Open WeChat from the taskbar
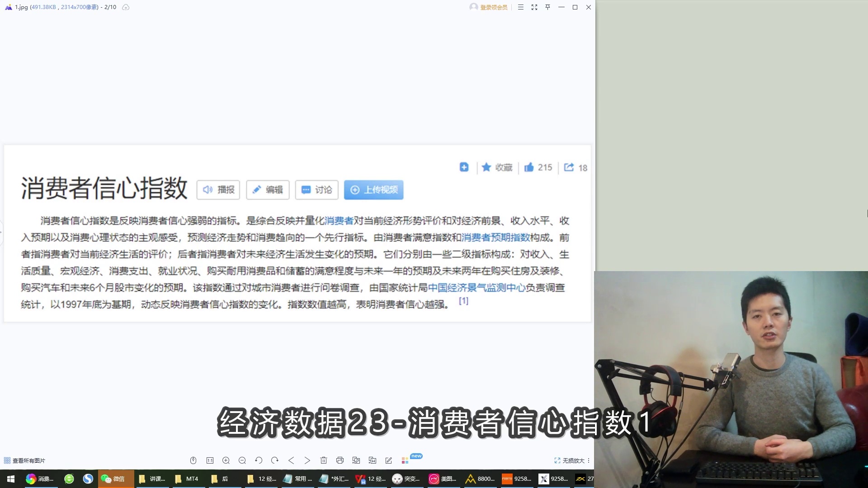The image size is (868, 488). [x=113, y=479]
